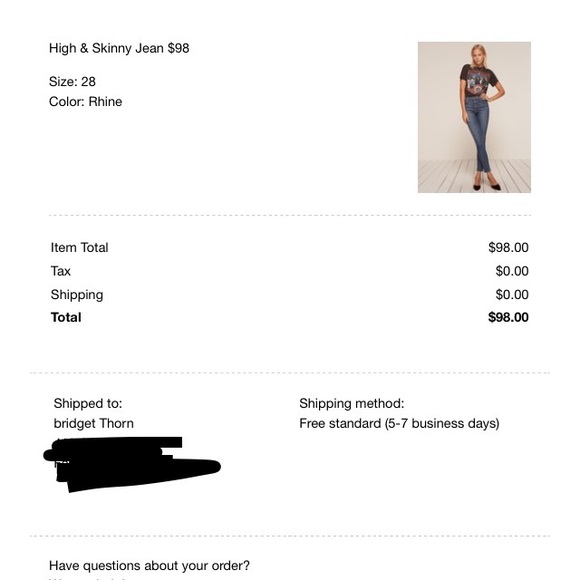Click the bold Total label

[66, 317]
